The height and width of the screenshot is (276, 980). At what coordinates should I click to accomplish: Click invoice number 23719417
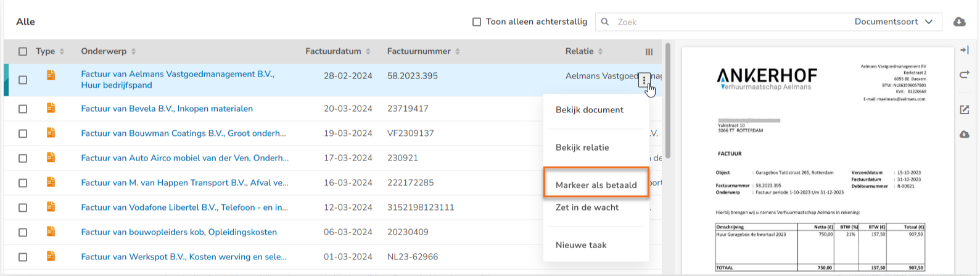tap(408, 109)
